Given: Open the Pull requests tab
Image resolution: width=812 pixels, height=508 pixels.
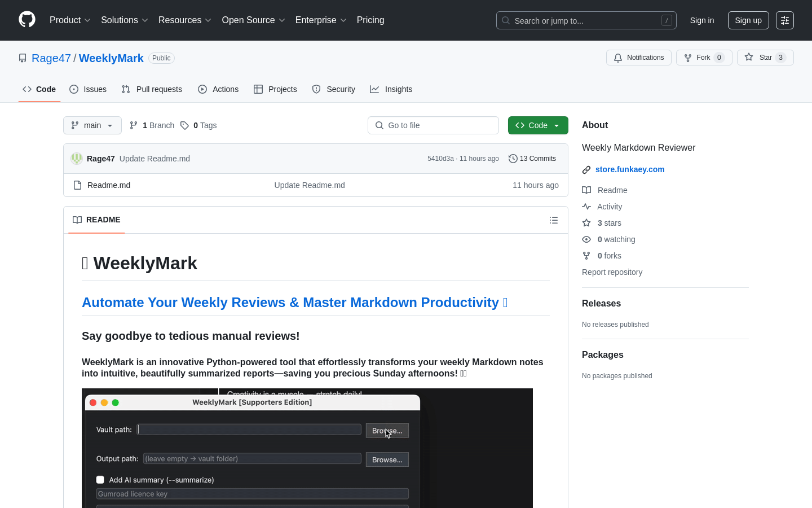Looking at the screenshot, I should (x=152, y=89).
